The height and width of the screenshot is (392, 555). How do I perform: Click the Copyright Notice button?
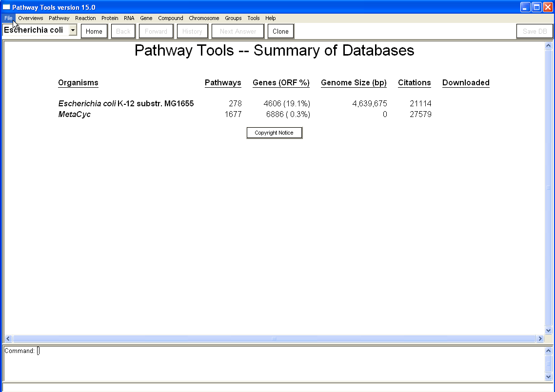pos(274,133)
